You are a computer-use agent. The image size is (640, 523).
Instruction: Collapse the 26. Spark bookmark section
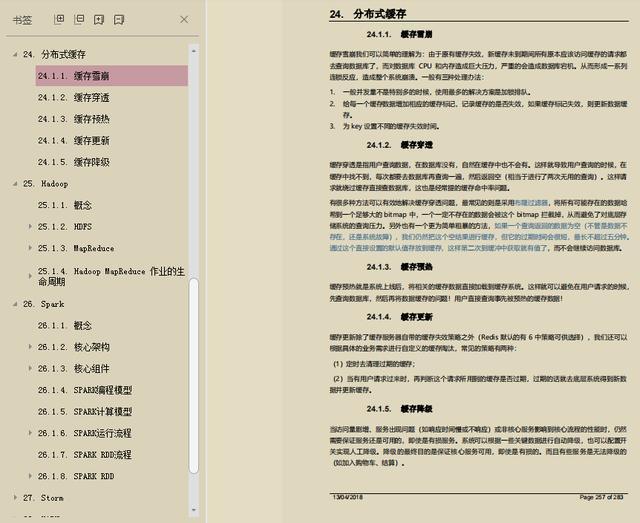pyautogui.click(x=15, y=304)
